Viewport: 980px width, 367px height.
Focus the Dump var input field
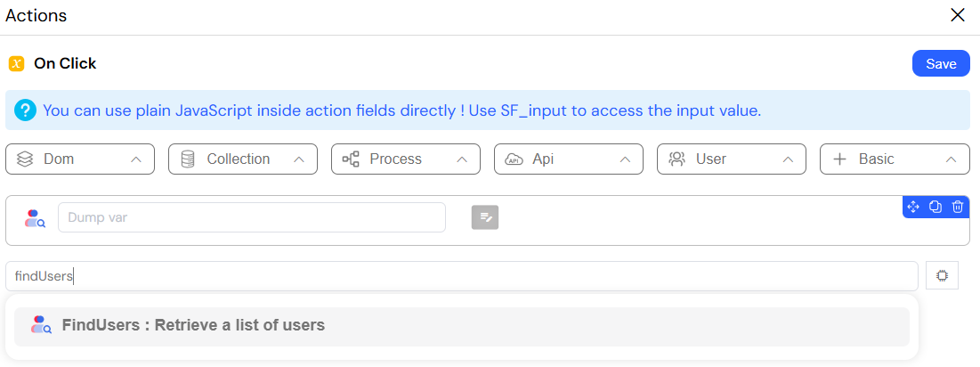[252, 217]
